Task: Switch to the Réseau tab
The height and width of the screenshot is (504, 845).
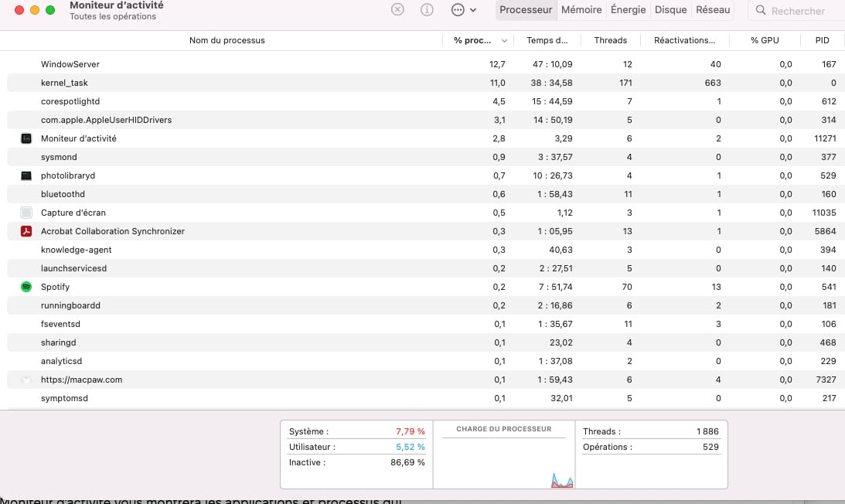Action: click(x=713, y=10)
